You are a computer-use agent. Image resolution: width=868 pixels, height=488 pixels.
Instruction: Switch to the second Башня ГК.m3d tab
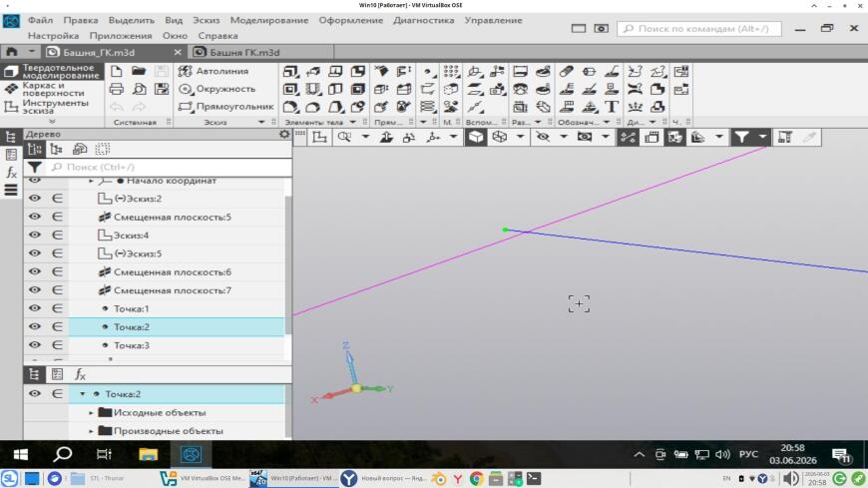coord(261,52)
